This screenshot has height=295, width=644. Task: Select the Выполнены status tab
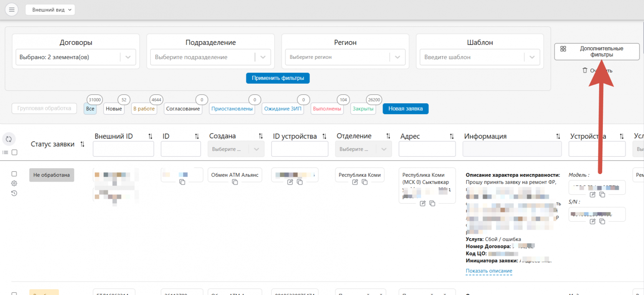tap(327, 109)
